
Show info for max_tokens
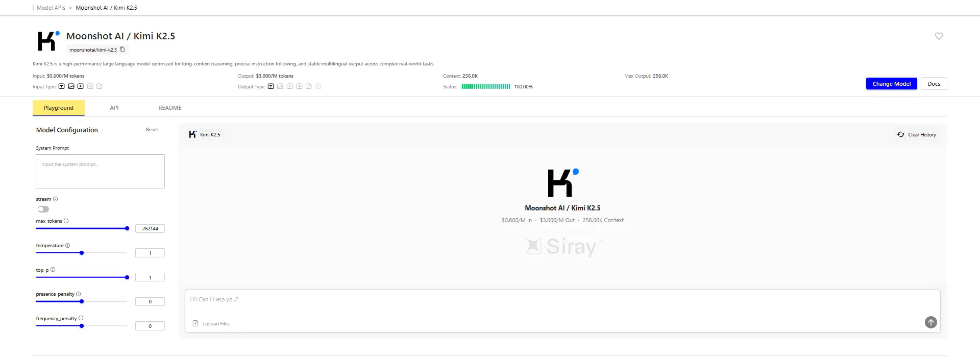(66, 221)
